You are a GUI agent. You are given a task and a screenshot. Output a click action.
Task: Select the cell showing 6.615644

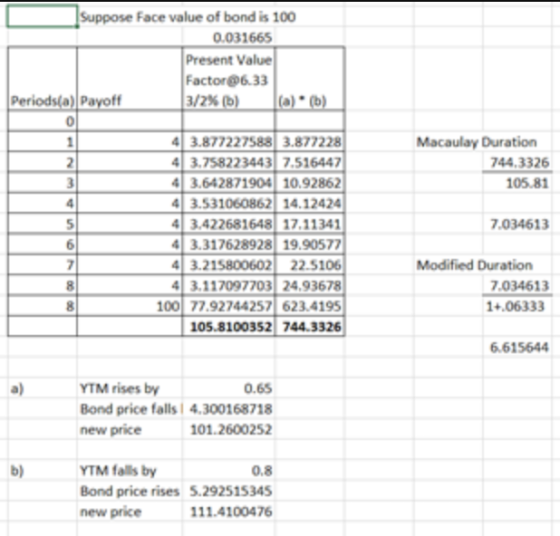click(518, 347)
